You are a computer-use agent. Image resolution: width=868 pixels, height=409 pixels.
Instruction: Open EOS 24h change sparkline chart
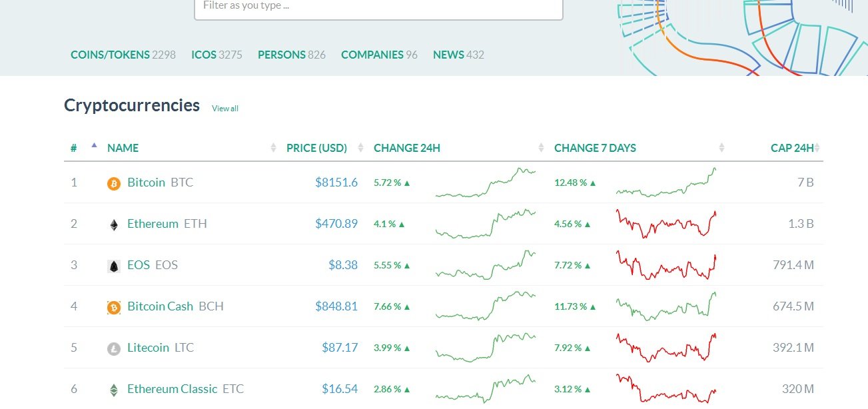pyautogui.click(x=486, y=266)
